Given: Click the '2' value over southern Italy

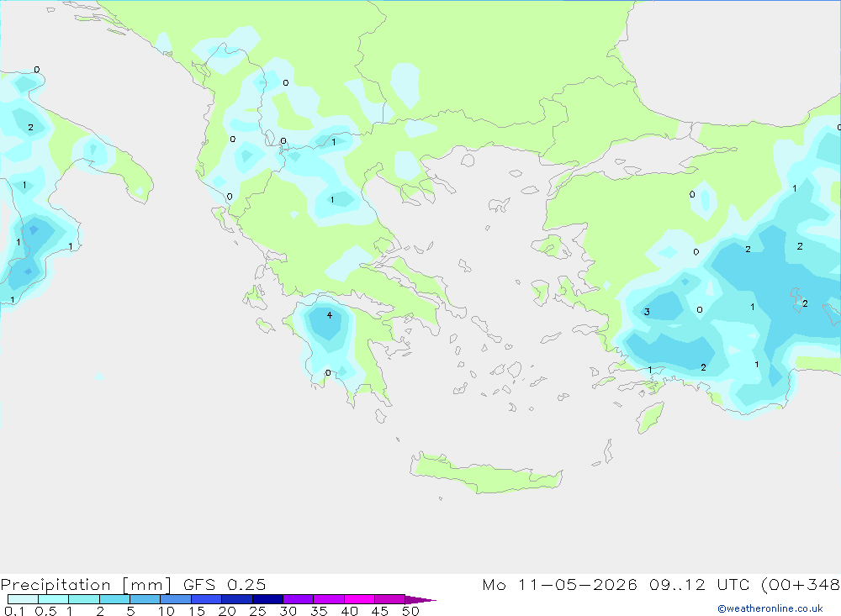Looking at the screenshot, I should (x=30, y=128).
